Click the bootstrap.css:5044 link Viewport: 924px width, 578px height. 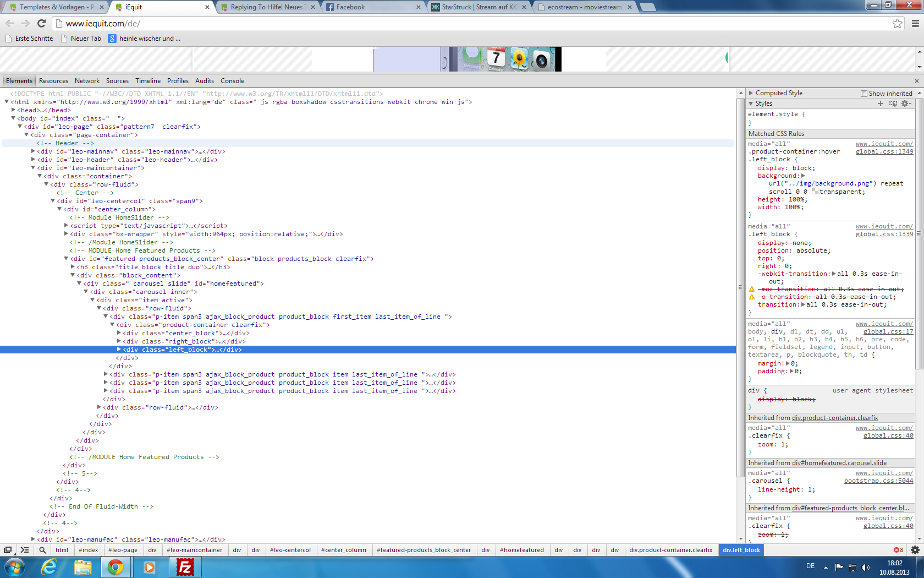point(878,481)
